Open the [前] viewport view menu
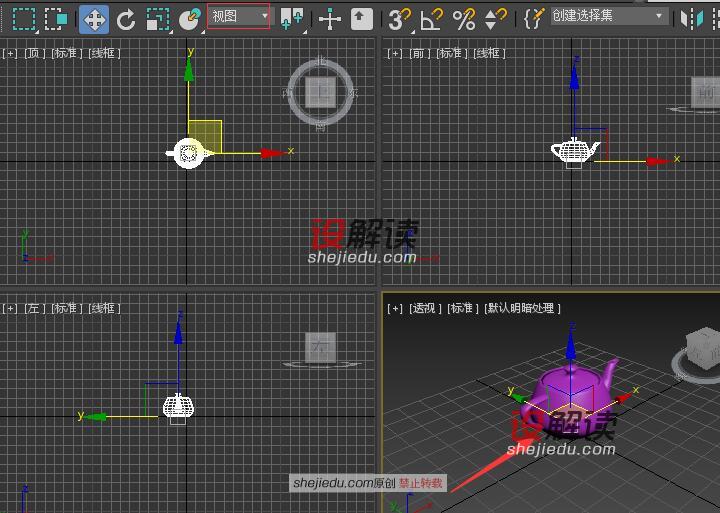This screenshot has height=513, width=720. [x=419, y=54]
